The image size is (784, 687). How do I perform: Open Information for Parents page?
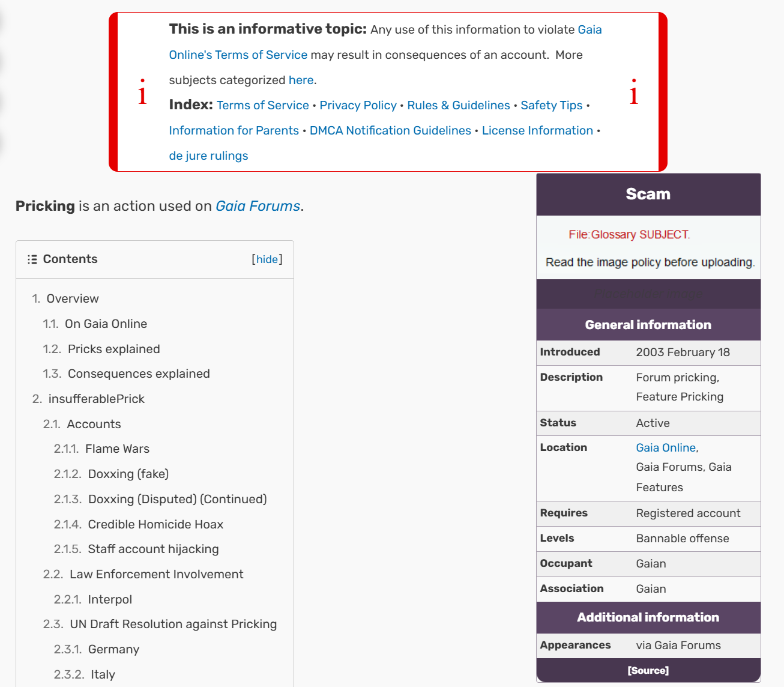point(234,130)
